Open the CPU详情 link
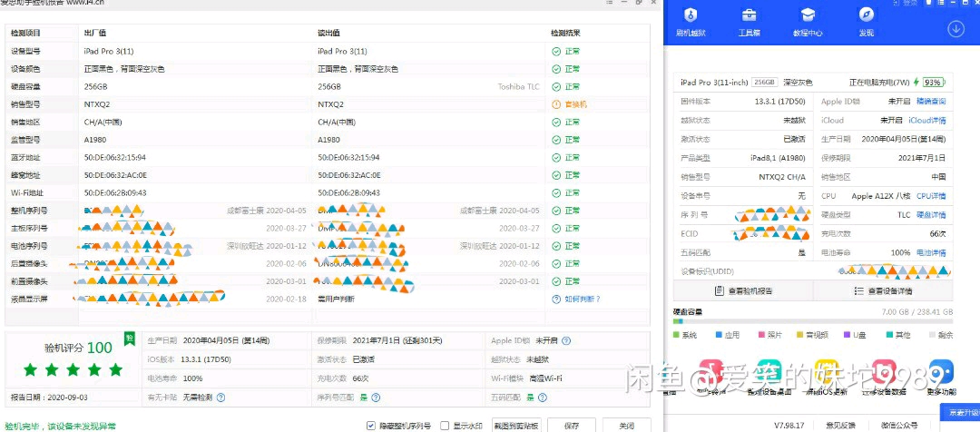980x432 pixels. pyautogui.click(x=931, y=196)
